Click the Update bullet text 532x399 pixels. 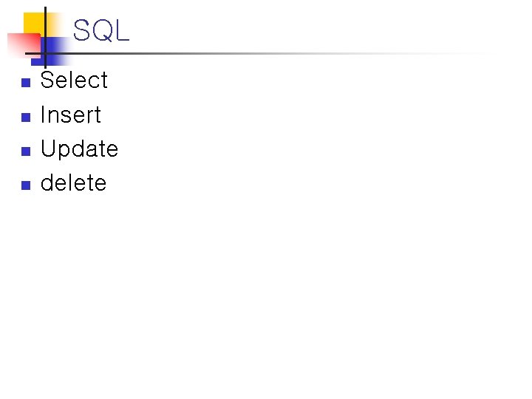click(x=79, y=149)
